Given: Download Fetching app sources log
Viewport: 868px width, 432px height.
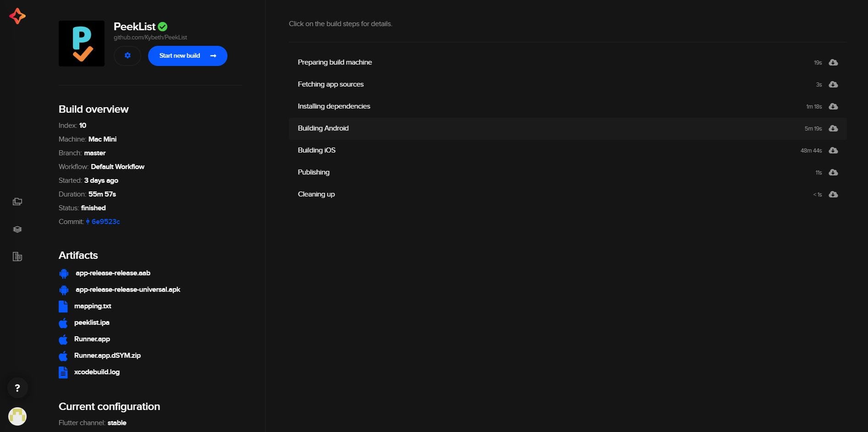Looking at the screenshot, I should pyautogui.click(x=834, y=84).
